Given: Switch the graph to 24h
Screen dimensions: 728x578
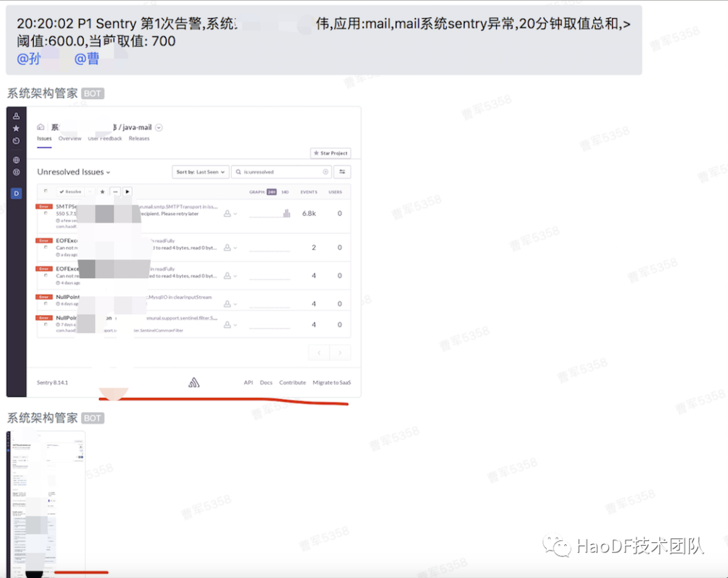Looking at the screenshot, I should tap(272, 192).
